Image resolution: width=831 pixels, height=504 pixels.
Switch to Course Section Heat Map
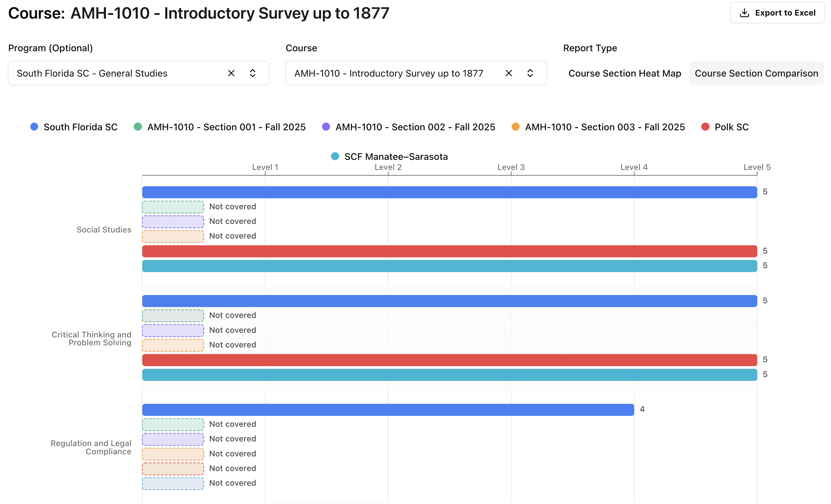[625, 73]
